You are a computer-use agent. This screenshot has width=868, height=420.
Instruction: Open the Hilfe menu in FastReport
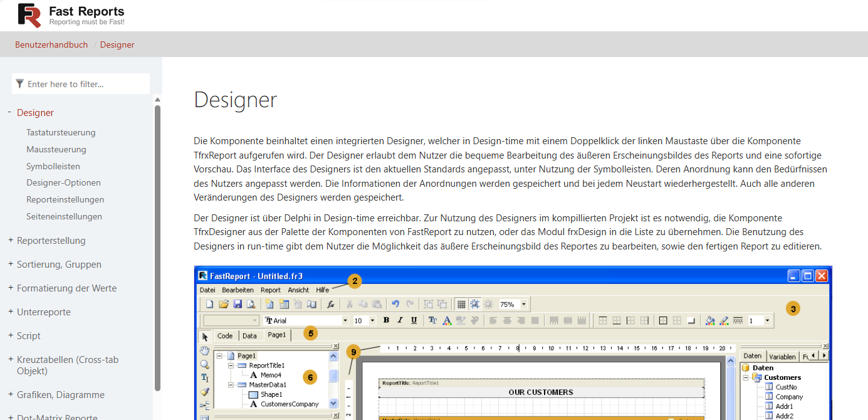click(x=322, y=290)
